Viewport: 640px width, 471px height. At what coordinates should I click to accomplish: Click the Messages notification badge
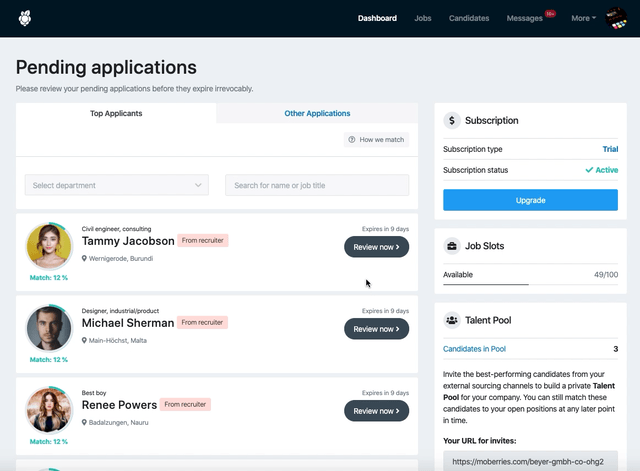tap(550, 14)
